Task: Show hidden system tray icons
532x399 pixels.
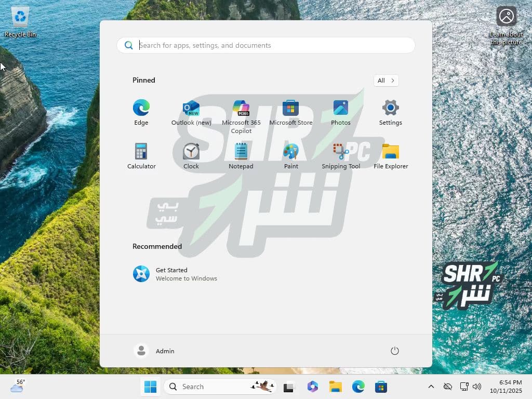Action: [x=431, y=387]
